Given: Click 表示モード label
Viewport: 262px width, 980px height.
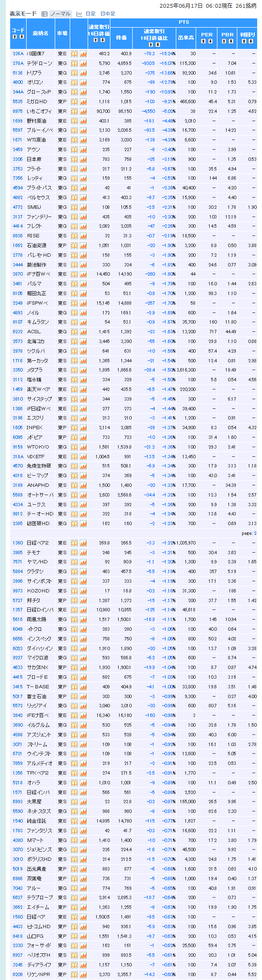Looking at the screenshot, I should coord(23,14).
